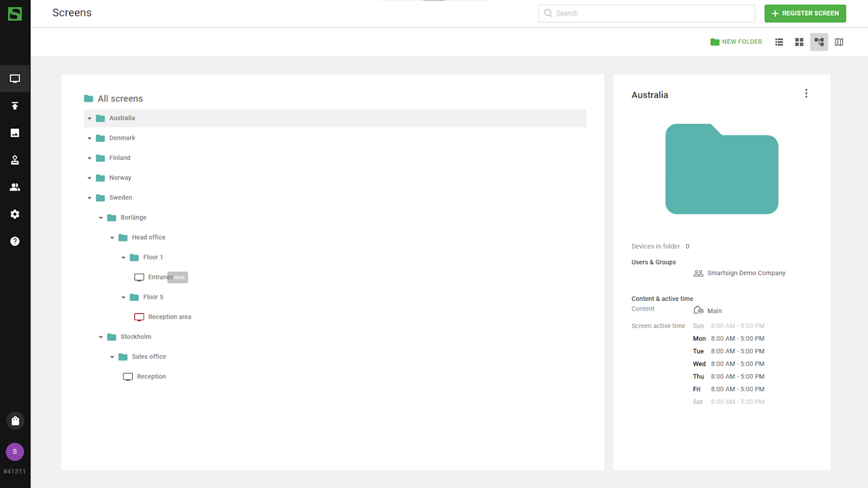Open the users and groups sidebar icon
Viewport: 868px width, 488px height.
15,187
